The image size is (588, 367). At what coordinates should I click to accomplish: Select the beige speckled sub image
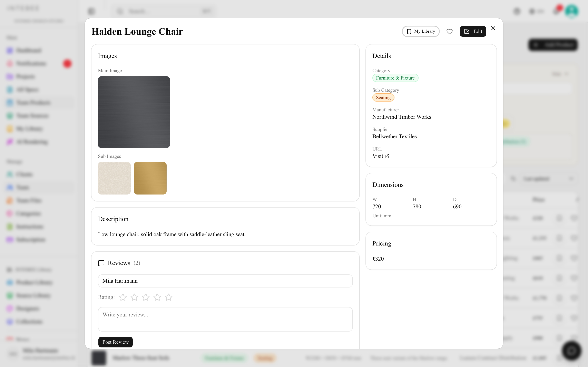point(114,178)
